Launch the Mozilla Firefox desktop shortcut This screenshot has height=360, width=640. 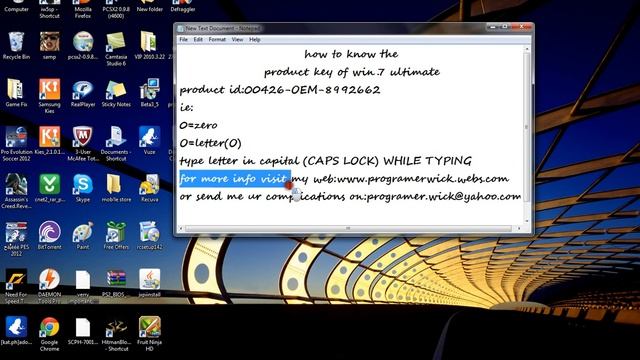coord(83,9)
